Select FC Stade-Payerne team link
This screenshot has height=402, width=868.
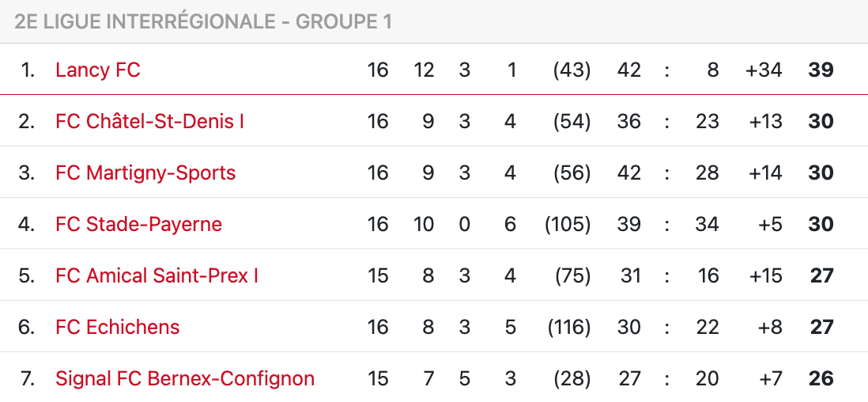(x=138, y=224)
